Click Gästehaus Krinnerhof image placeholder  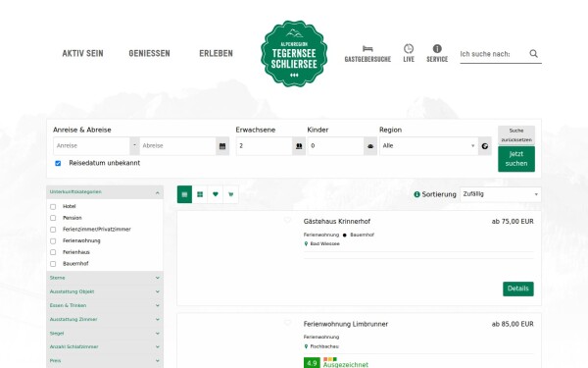[237, 258]
